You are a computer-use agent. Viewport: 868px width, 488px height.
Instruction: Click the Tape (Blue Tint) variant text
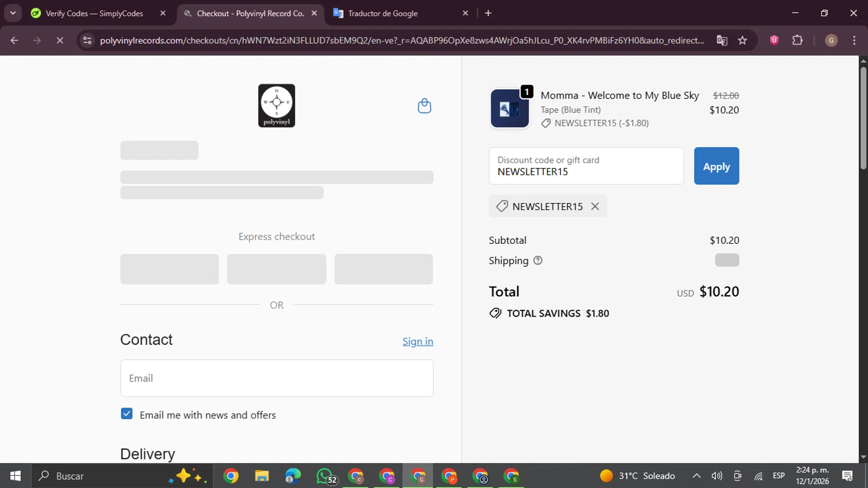coord(571,109)
